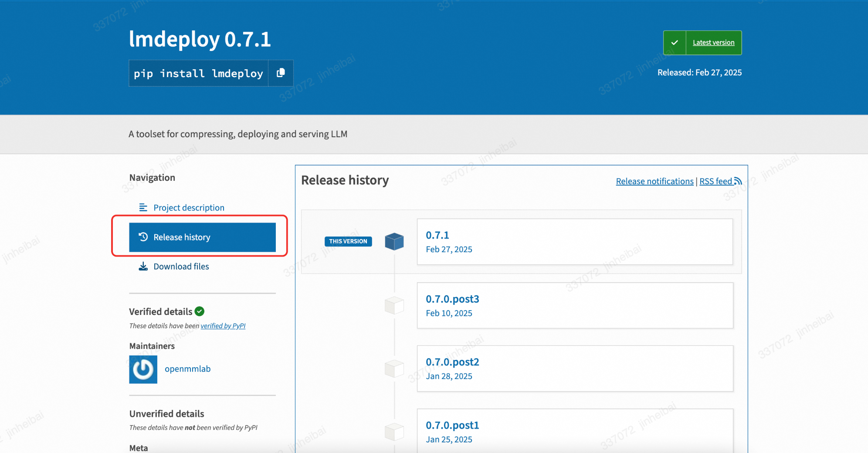The width and height of the screenshot is (868, 453).
Task: Open the Release notifications link
Action: (x=654, y=181)
